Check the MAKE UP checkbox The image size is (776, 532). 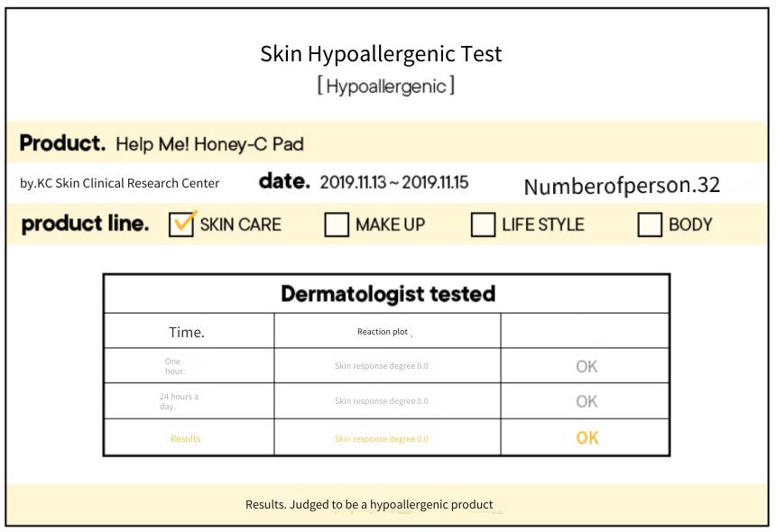pos(337,225)
